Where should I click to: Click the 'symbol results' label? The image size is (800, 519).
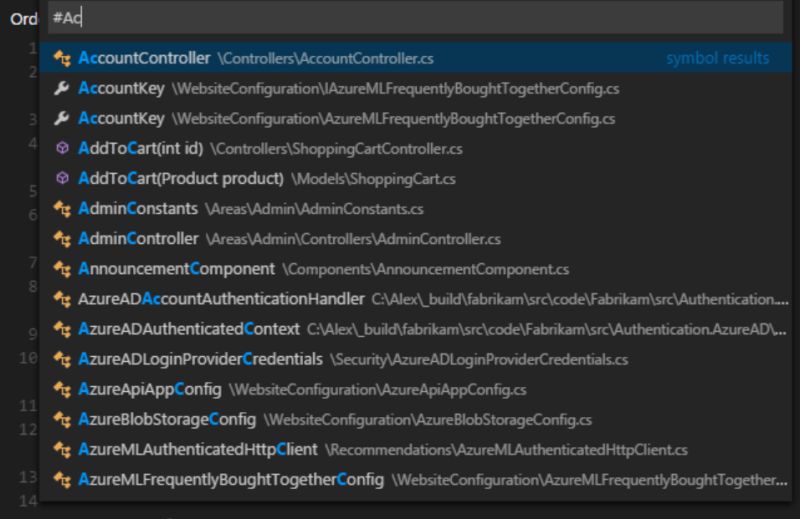717,58
